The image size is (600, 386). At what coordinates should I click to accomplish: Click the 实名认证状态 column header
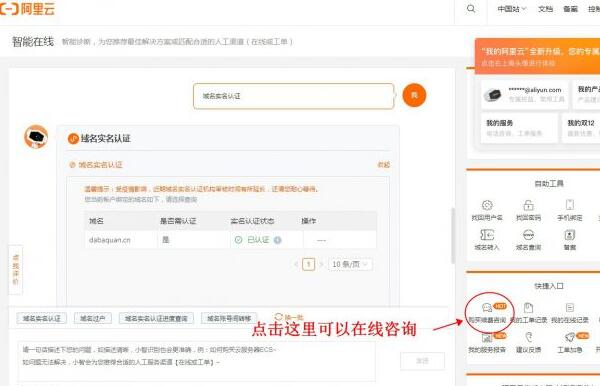click(252, 221)
